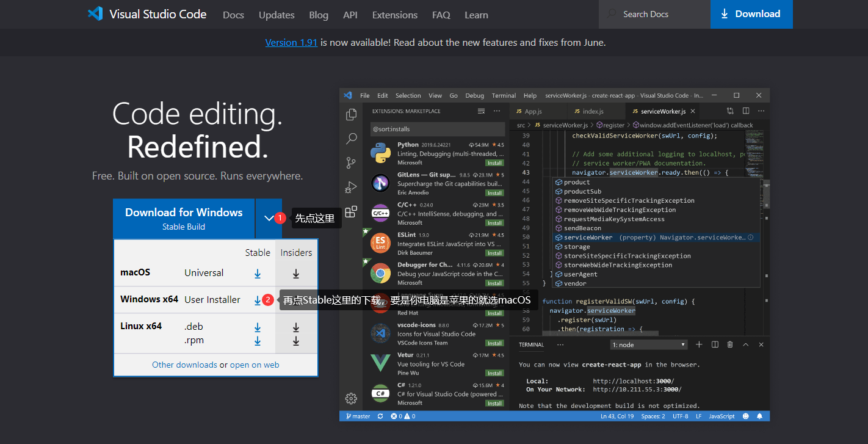Click the split terminal icon
Image resolution: width=868 pixels, height=444 pixels.
(715, 344)
